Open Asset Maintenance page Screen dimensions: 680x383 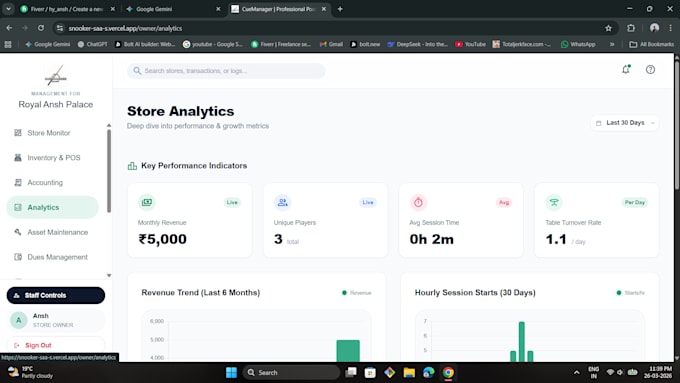tap(57, 232)
